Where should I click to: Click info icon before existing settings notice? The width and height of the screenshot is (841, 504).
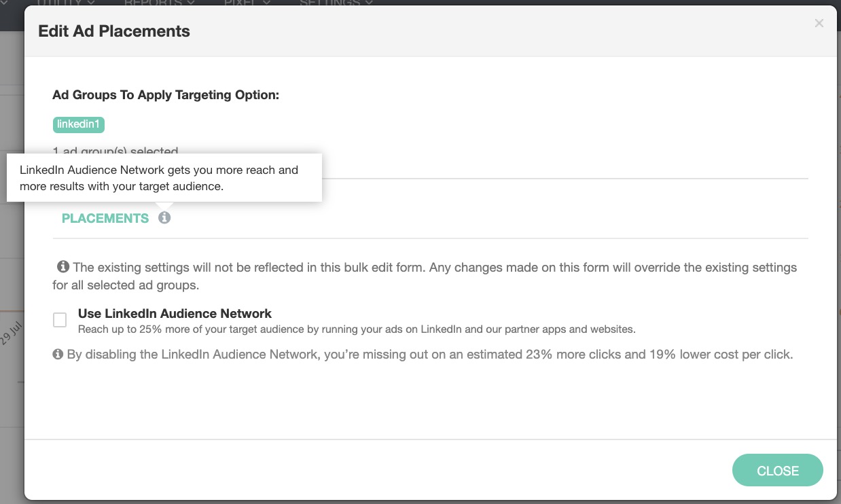click(63, 267)
